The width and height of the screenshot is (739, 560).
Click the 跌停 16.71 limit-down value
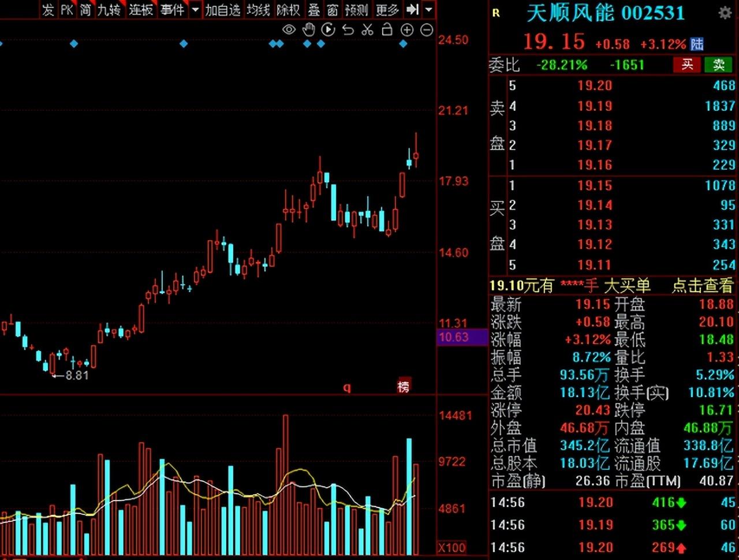[716, 410]
